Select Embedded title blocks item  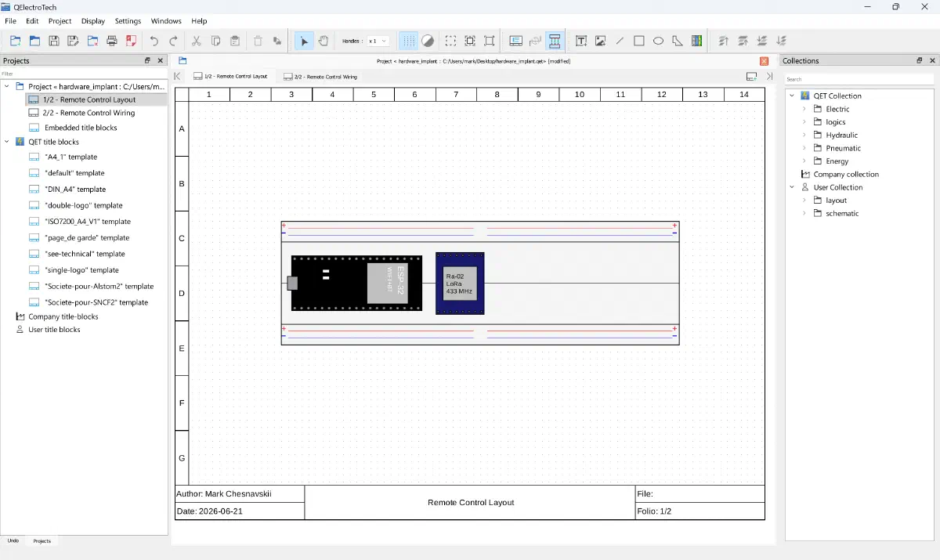tap(81, 128)
